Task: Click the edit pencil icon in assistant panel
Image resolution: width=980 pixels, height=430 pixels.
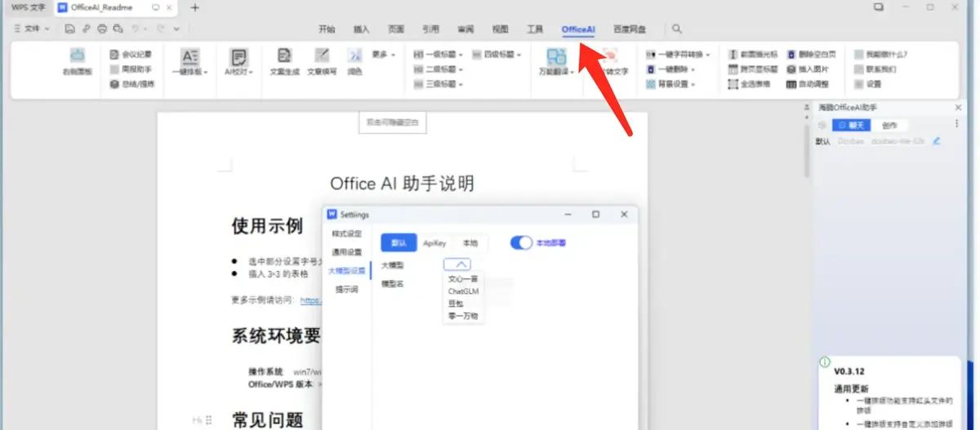Action: point(937,141)
